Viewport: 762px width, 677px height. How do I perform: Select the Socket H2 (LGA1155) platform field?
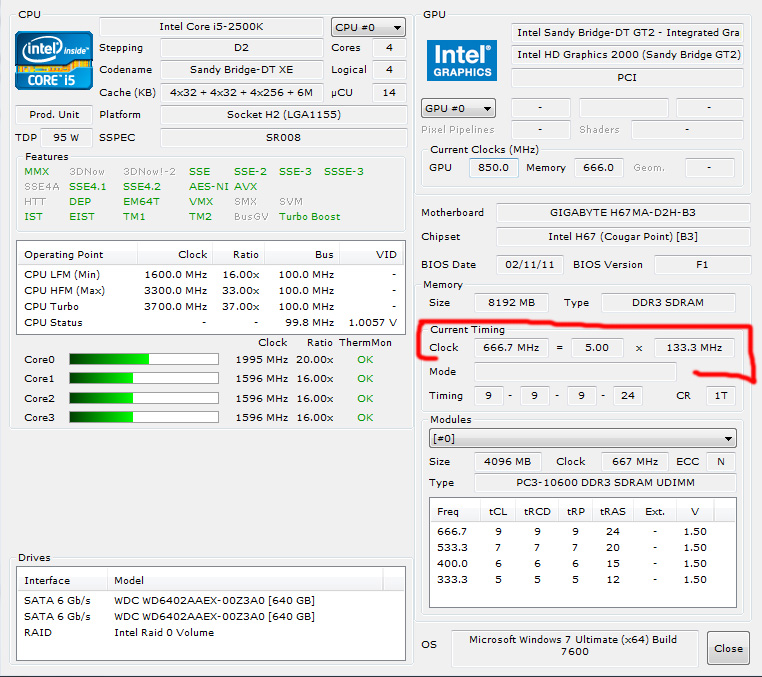coord(284,115)
